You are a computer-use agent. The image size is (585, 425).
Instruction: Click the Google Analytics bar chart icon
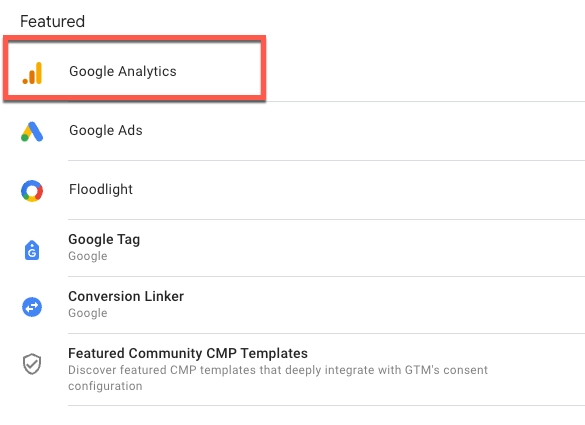click(32, 73)
